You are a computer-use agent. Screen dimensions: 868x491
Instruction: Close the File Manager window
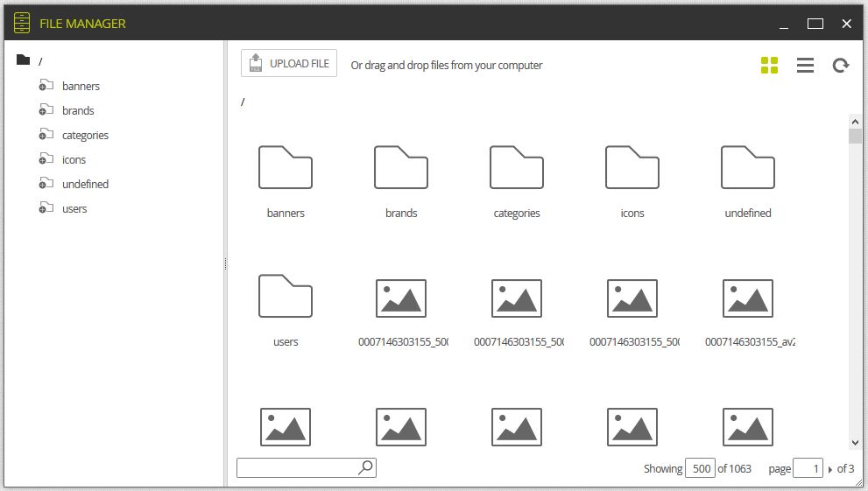846,24
